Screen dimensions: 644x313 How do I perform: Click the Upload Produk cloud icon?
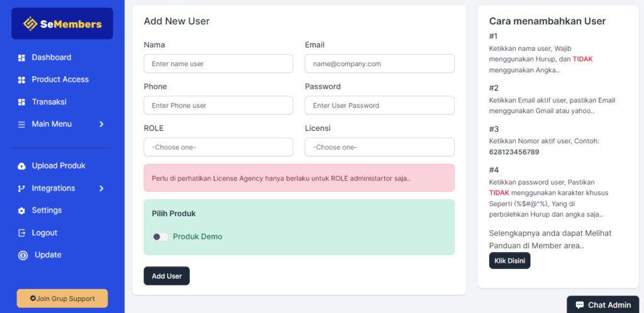pyautogui.click(x=21, y=166)
